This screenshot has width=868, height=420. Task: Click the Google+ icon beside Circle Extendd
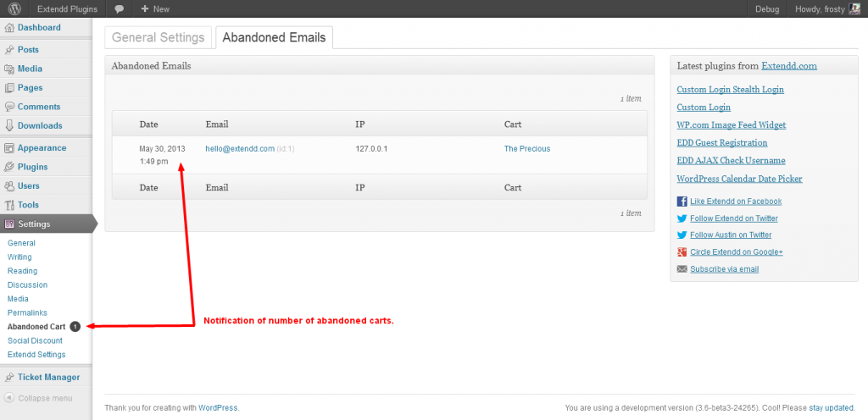pos(682,252)
